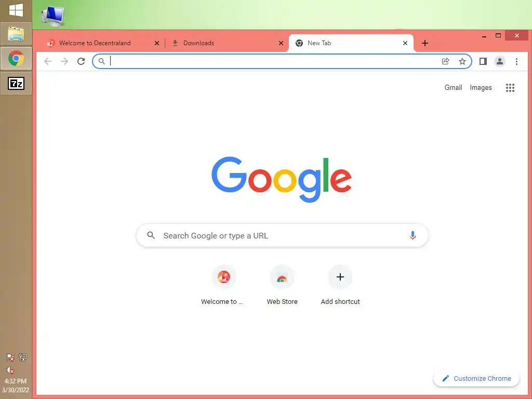532x399 pixels.
Task: Open the Windows Start menu
Action: tap(16, 10)
